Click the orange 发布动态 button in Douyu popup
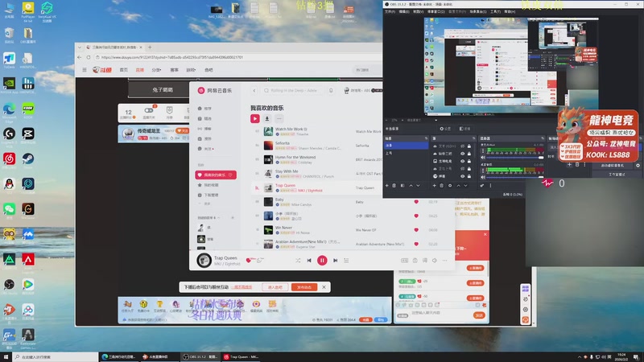Viewport: 644px width, 362px height. click(x=304, y=287)
